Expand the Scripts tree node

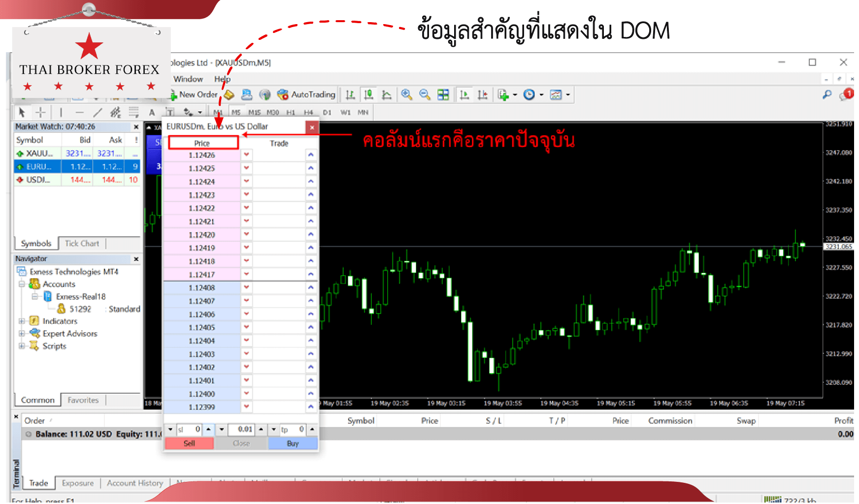pyautogui.click(x=22, y=346)
